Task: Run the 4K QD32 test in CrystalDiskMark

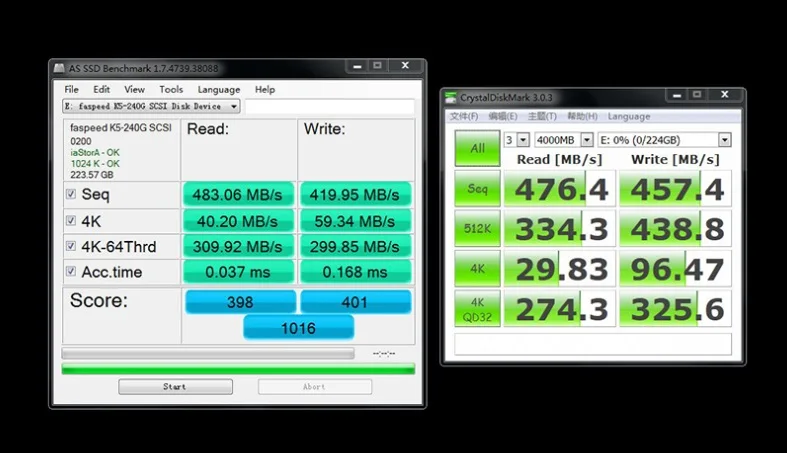Action: [x=477, y=309]
